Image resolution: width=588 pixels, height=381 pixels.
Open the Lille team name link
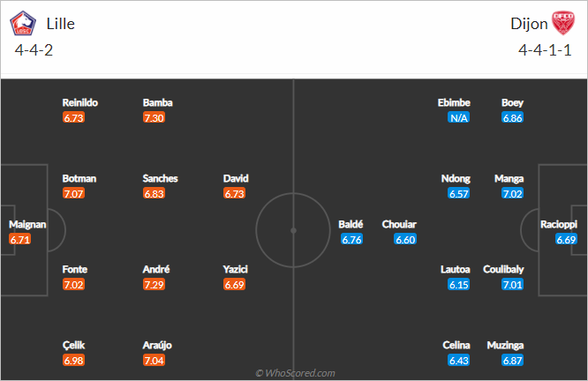click(60, 24)
